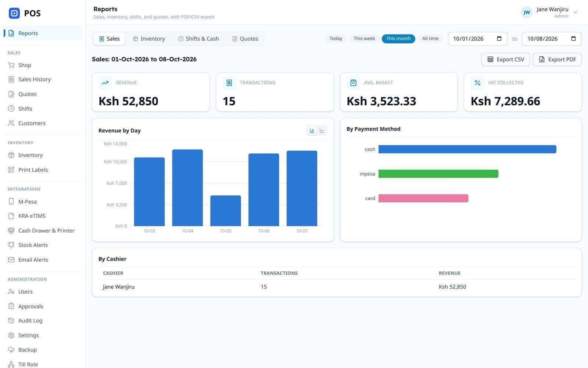588x368 pixels.
Task: Click the green mpesa payment bar
Action: [x=438, y=174]
